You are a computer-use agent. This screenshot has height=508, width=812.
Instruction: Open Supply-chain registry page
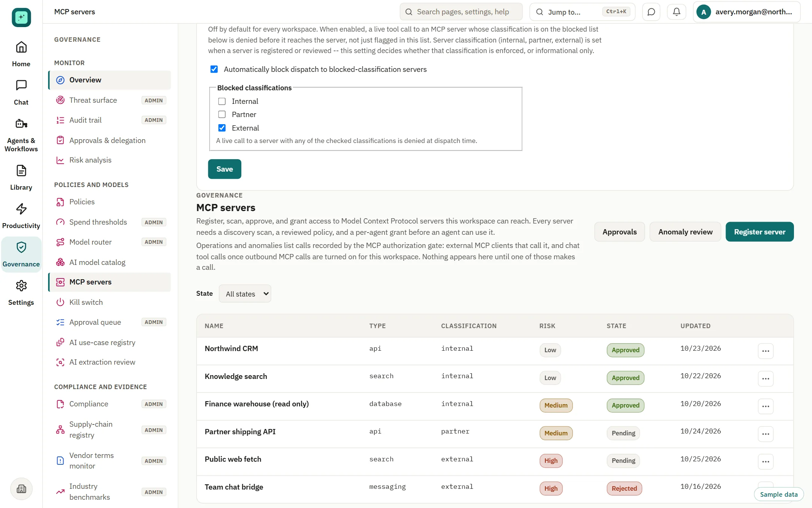point(110,429)
